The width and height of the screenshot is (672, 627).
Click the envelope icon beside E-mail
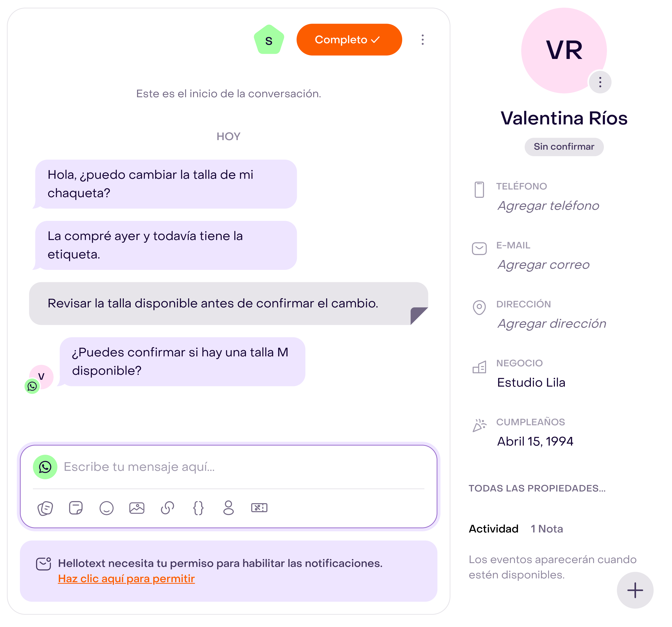point(479,249)
